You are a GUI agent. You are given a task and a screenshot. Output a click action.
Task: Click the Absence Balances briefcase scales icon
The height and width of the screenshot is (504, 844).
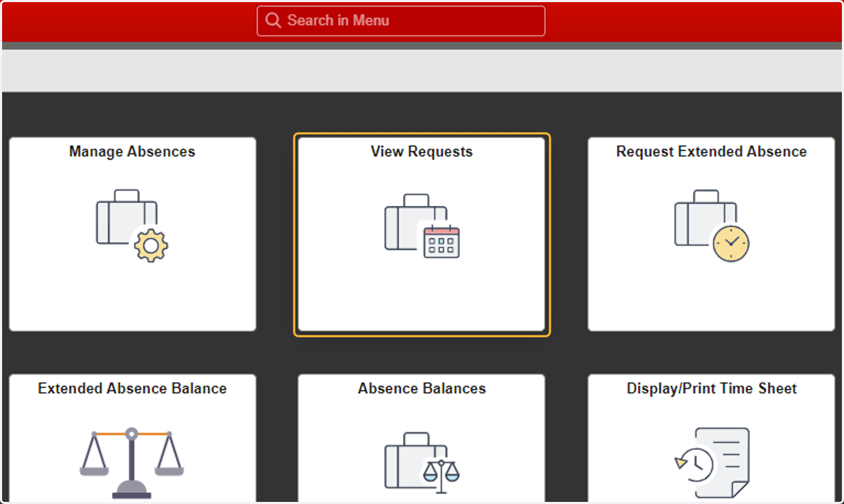pos(422,462)
